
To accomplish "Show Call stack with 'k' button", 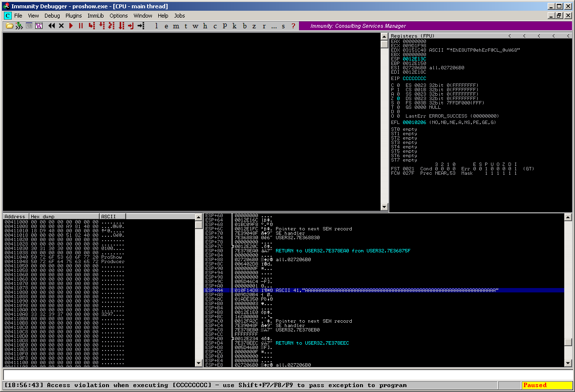I will (234, 26).
